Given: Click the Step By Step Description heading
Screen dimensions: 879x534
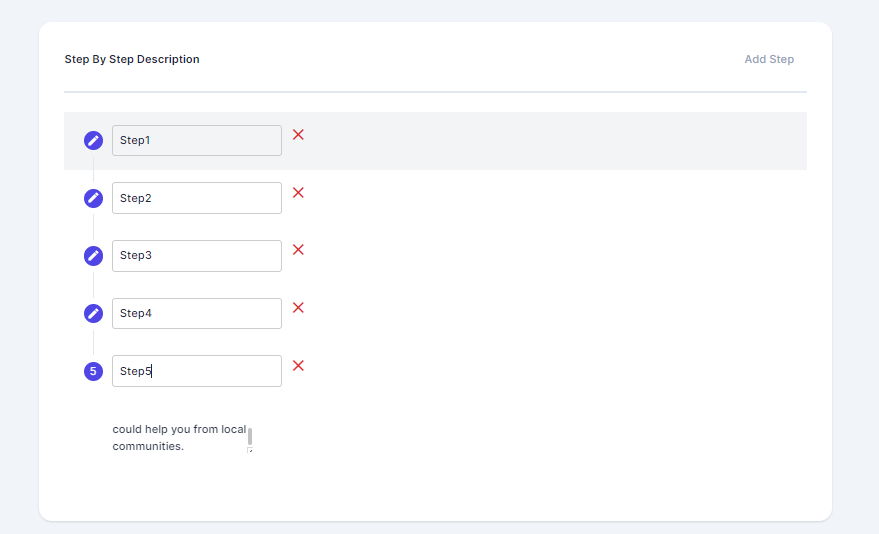Looking at the screenshot, I should [132, 59].
